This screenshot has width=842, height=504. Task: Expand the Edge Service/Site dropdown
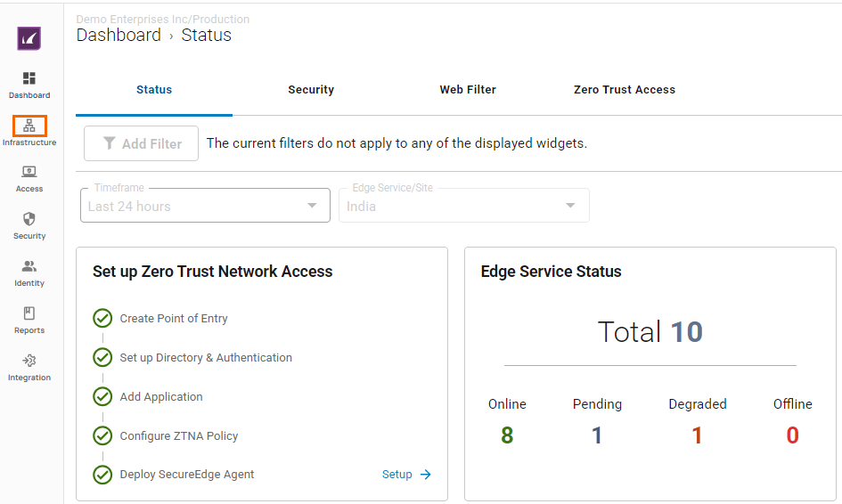coord(463,206)
